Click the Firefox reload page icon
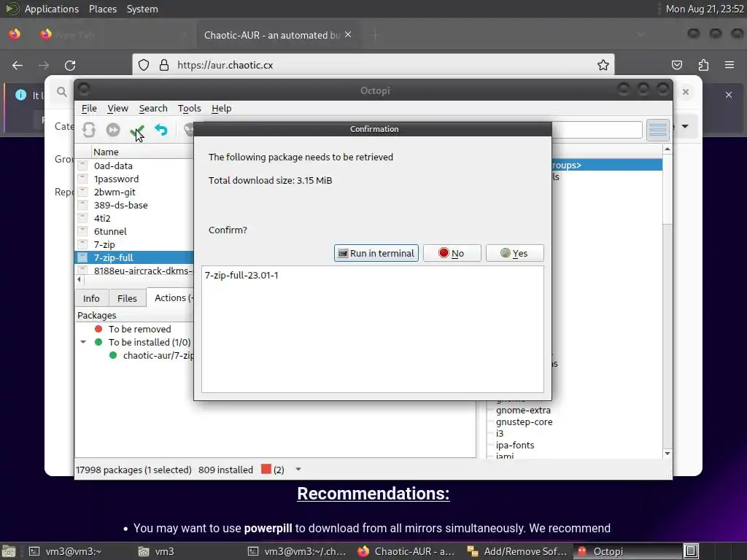 tap(70, 65)
